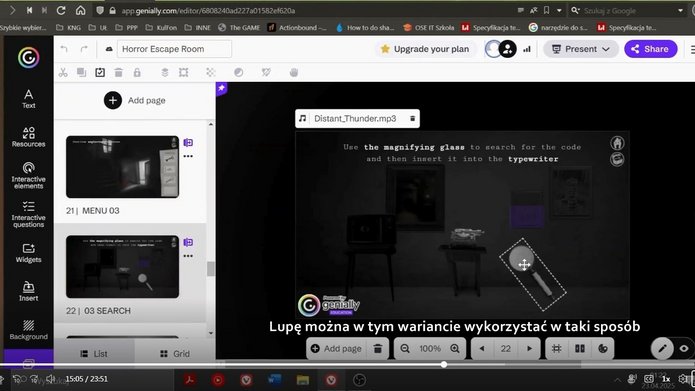Viewport: 695px width, 391px height.
Task: Open the Text tool in sidebar
Action: coord(28,98)
